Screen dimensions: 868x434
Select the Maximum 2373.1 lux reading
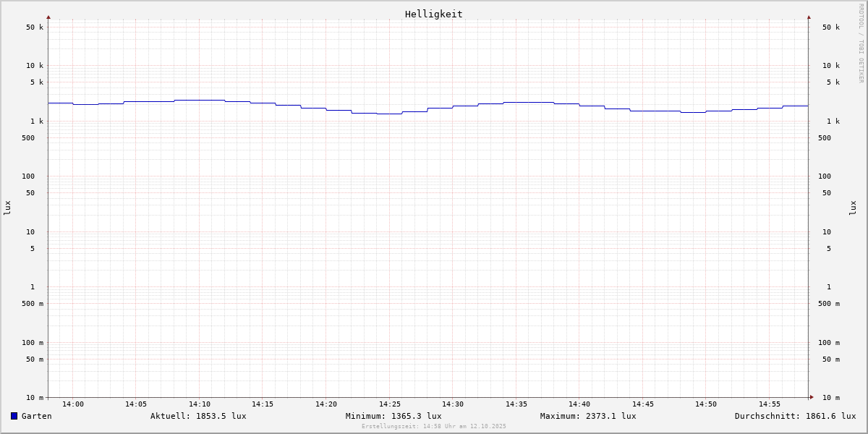588,416
